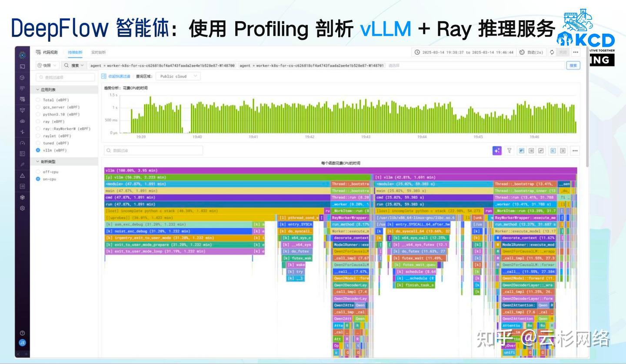Viewport: 626px width, 364px height.
Task: Open the cube icon page in sidebar
Action: [x=22, y=78]
